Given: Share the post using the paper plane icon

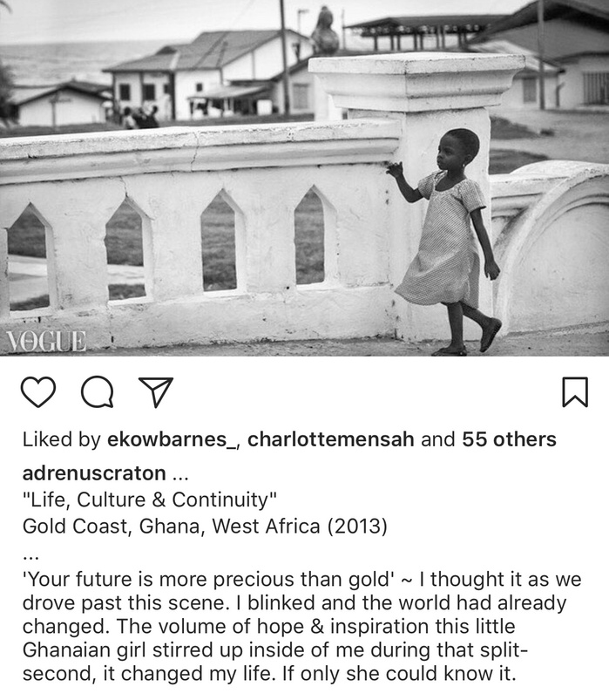Looking at the screenshot, I should coord(156,392).
